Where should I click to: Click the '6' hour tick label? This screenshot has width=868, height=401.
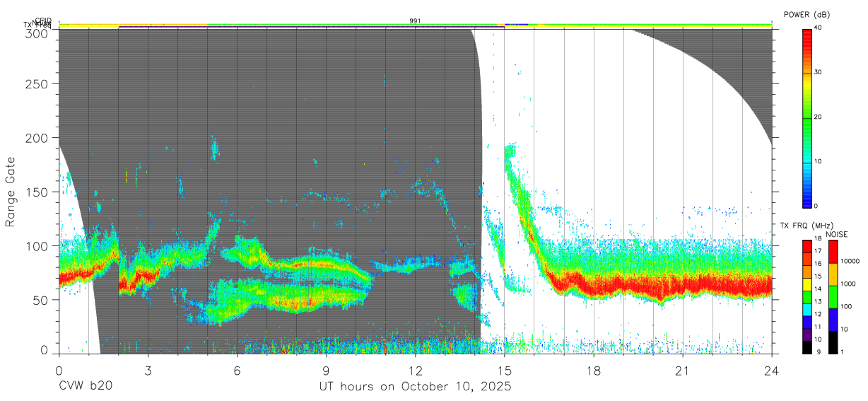pyautogui.click(x=237, y=370)
